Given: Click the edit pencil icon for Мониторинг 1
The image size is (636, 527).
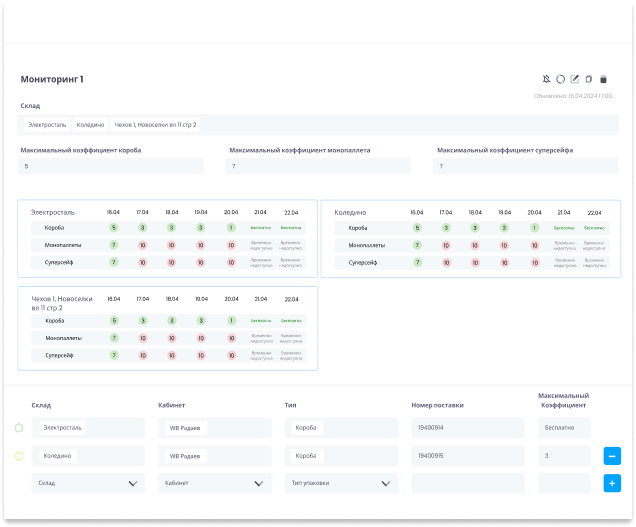Looking at the screenshot, I should click(x=575, y=79).
